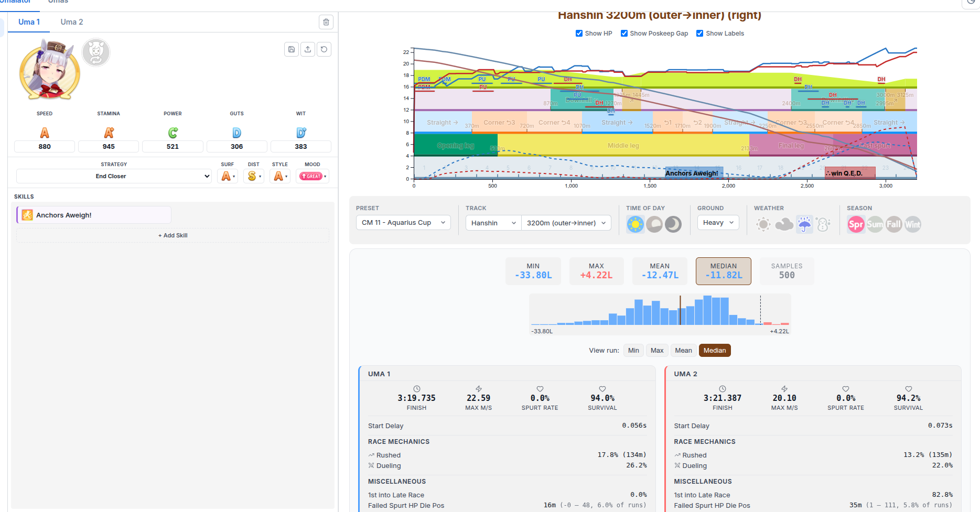Viewport: 980px width, 512px height.
Task: Switch to the Uma 1 tab
Action: tap(29, 22)
